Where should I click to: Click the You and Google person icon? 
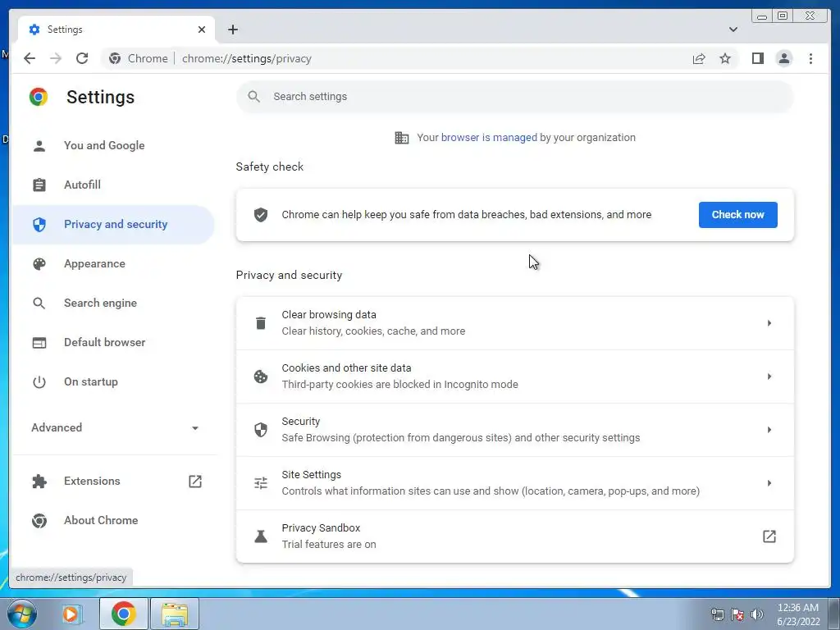pyautogui.click(x=39, y=146)
